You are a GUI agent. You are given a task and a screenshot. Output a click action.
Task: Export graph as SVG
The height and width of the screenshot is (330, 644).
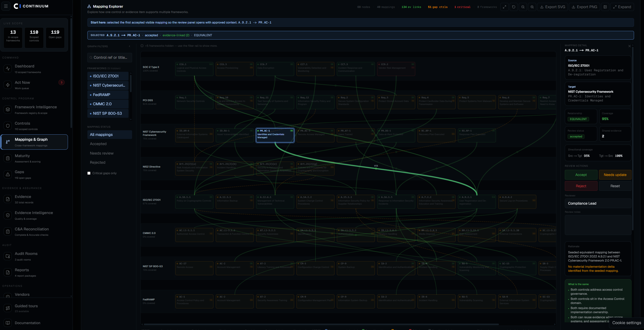tap(553, 7)
